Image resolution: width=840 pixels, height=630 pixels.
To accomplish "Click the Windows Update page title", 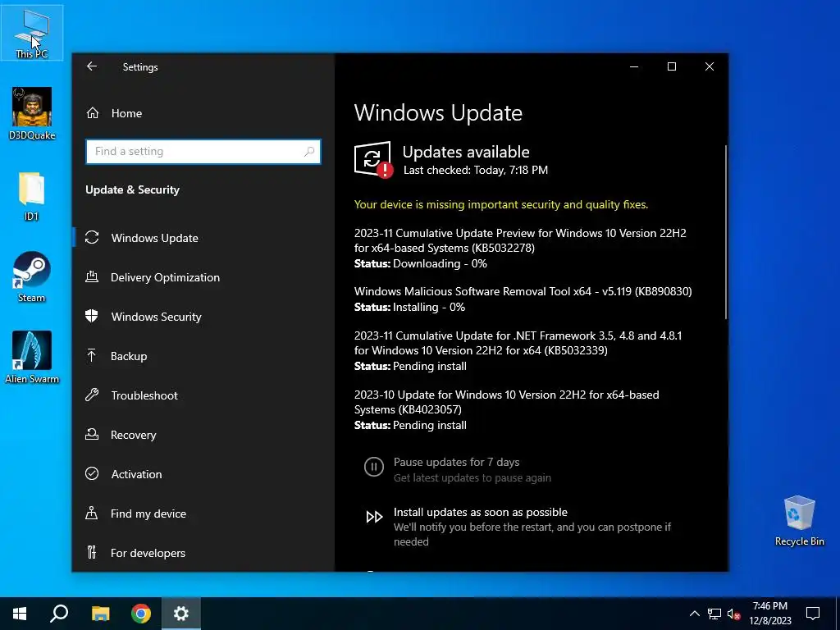I will tap(438, 113).
